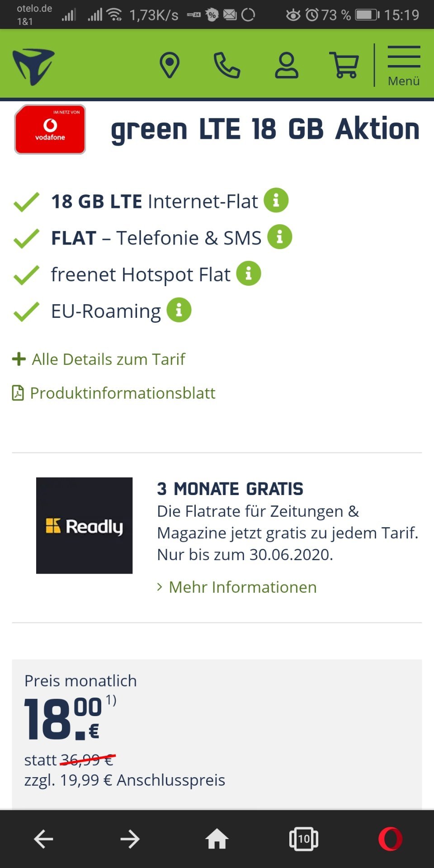
Task: Tap the Readly promotion image
Action: click(x=85, y=526)
